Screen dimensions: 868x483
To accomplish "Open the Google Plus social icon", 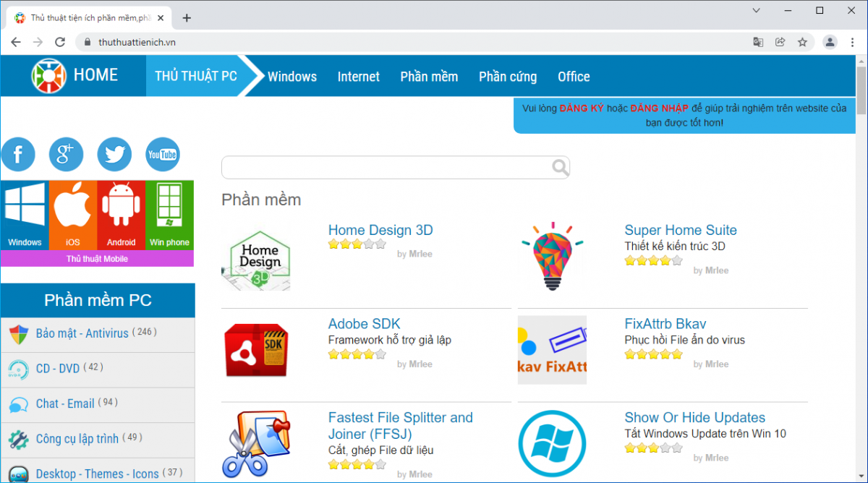I will tap(66, 154).
